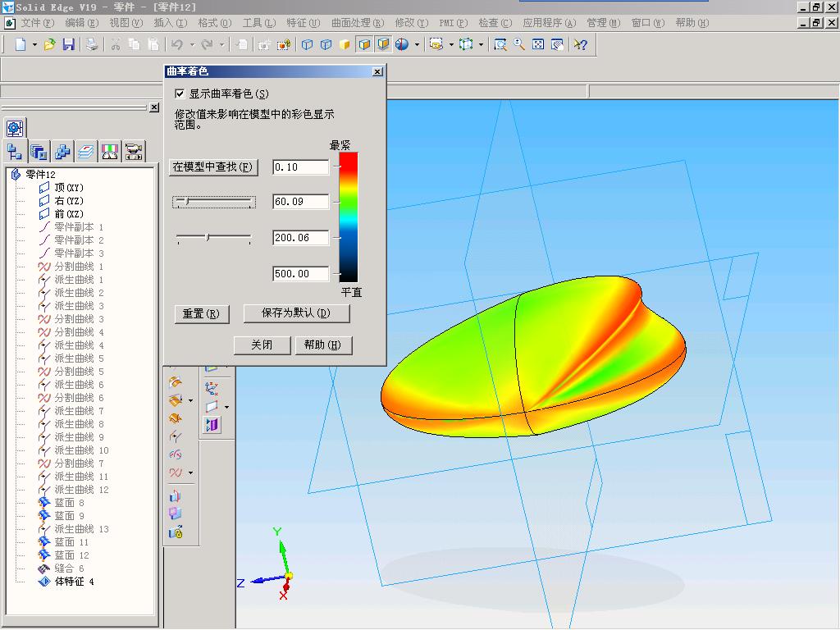840x630 pixels.
Task: Select 顶(XY) plane in tree
Action: tap(69, 188)
